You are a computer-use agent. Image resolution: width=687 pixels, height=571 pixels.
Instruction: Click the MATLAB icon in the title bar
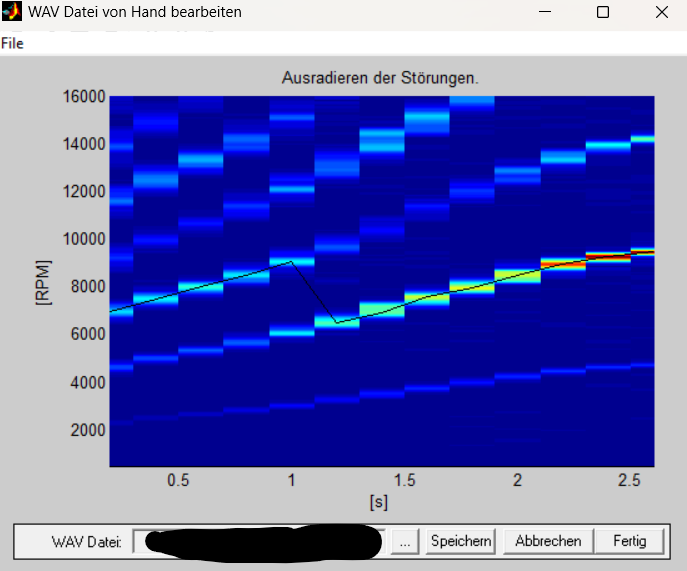click(x=12, y=13)
